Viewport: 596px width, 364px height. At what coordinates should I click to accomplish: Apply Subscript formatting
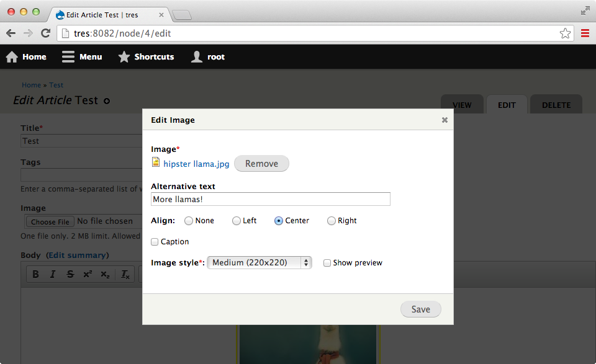[105, 273]
